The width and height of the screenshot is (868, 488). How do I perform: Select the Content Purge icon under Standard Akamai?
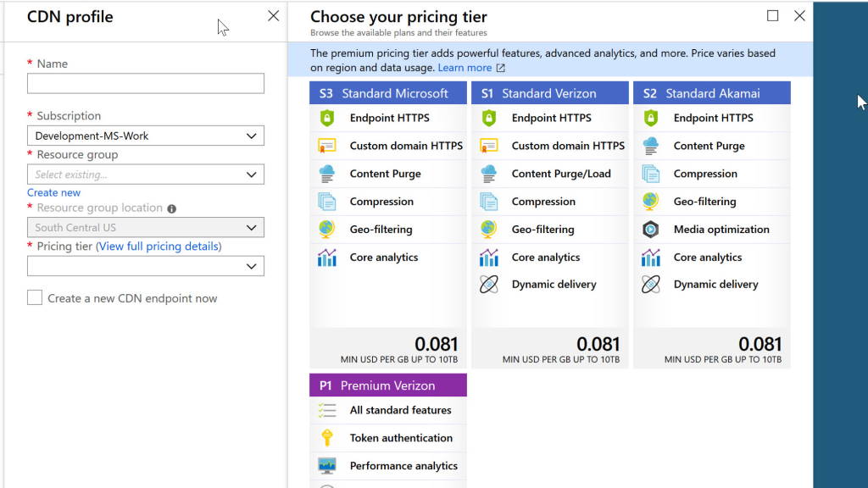click(x=652, y=146)
